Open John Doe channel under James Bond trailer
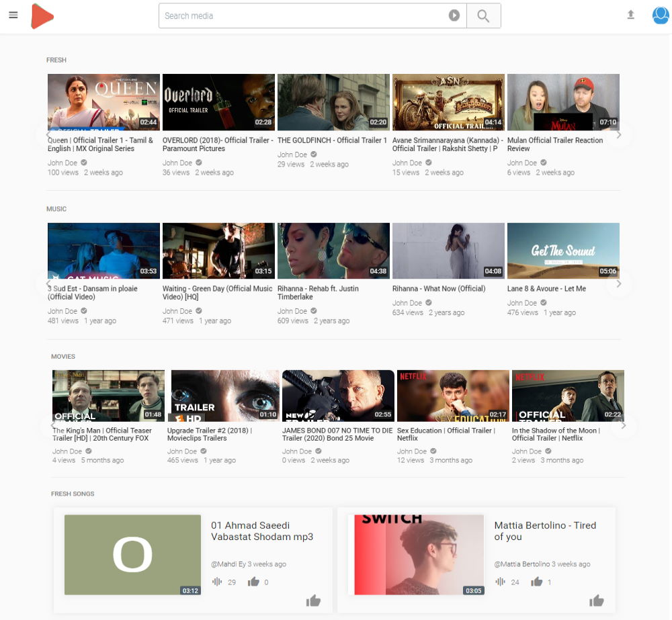The height and width of the screenshot is (620, 672). (296, 451)
